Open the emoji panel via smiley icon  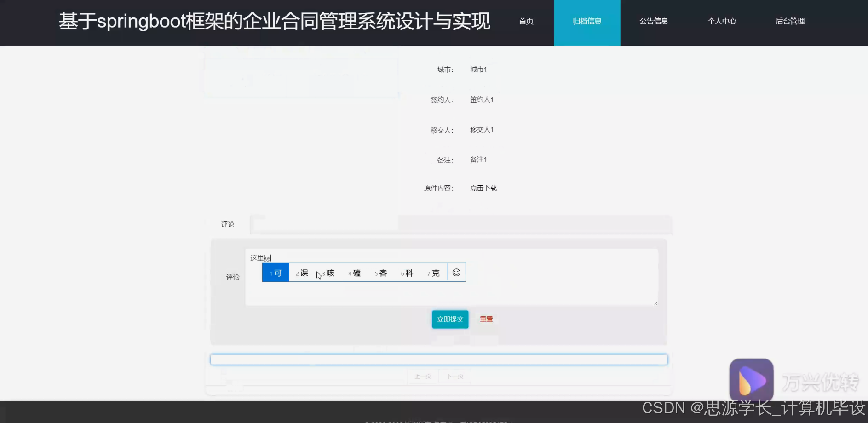click(456, 272)
